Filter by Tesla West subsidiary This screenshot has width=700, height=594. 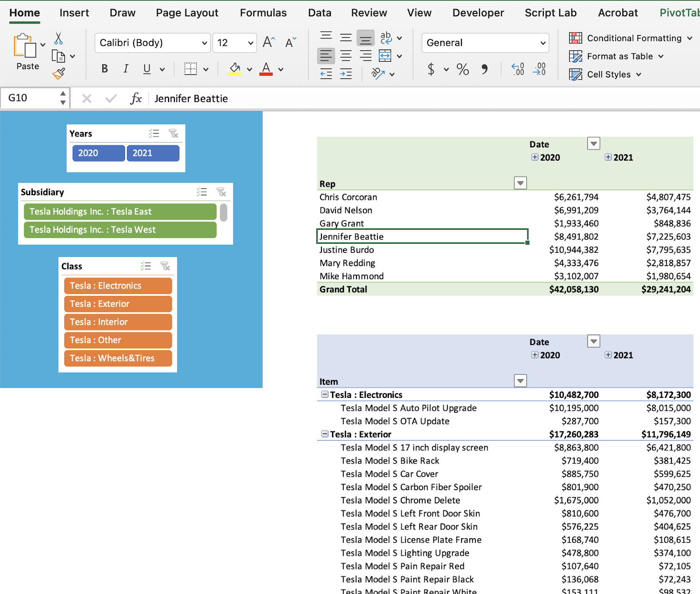click(x=120, y=230)
